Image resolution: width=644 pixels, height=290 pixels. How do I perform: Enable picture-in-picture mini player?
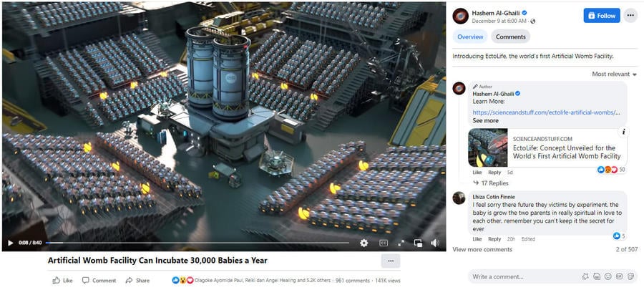tap(418, 243)
